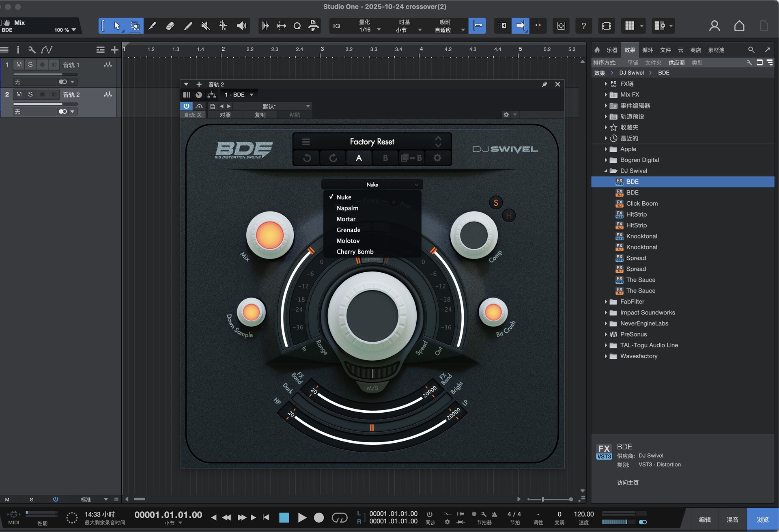Viewport: 779px width, 532px height.
Task: Pin the plugin window with pushpin icon
Action: pyautogui.click(x=544, y=84)
